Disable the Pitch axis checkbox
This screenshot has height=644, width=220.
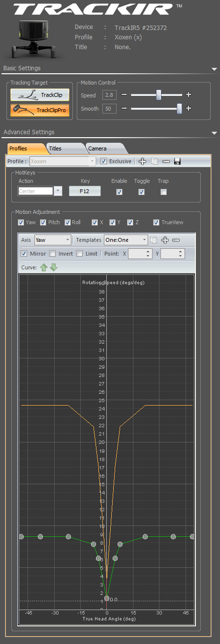click(43, 222)
